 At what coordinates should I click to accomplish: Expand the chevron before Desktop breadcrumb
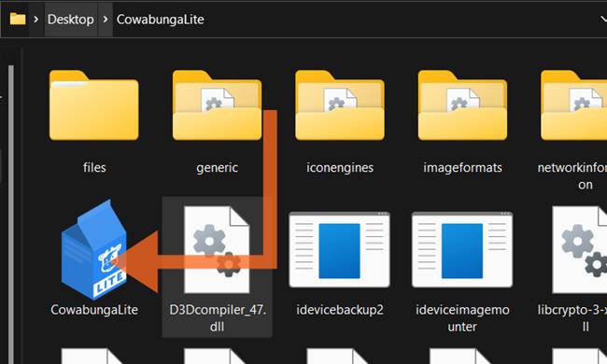36,19
